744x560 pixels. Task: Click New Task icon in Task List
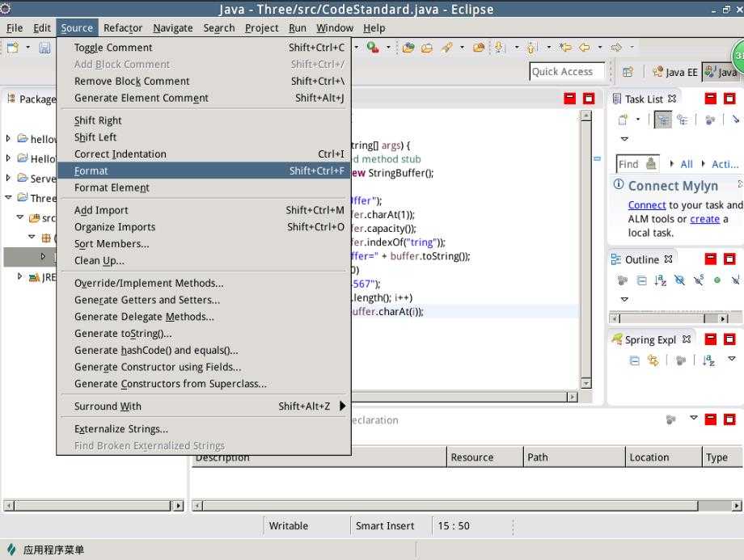[623, 120]
